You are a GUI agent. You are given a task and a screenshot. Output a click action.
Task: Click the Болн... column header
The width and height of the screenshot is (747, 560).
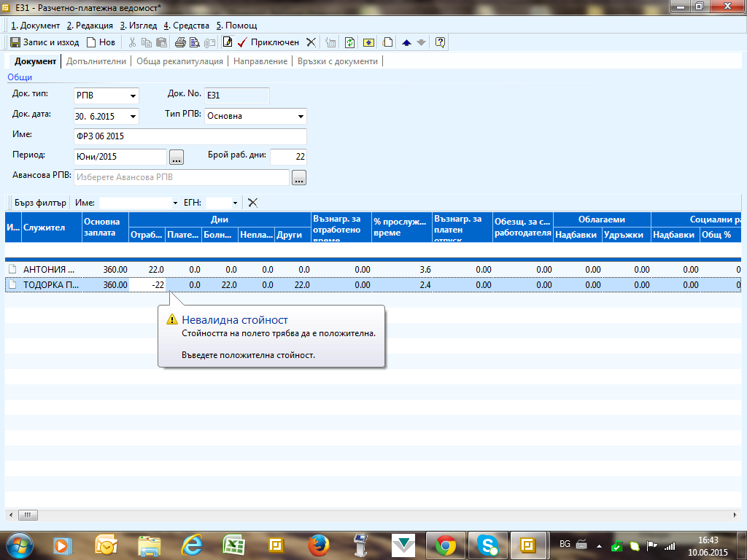tap(220, 234)
